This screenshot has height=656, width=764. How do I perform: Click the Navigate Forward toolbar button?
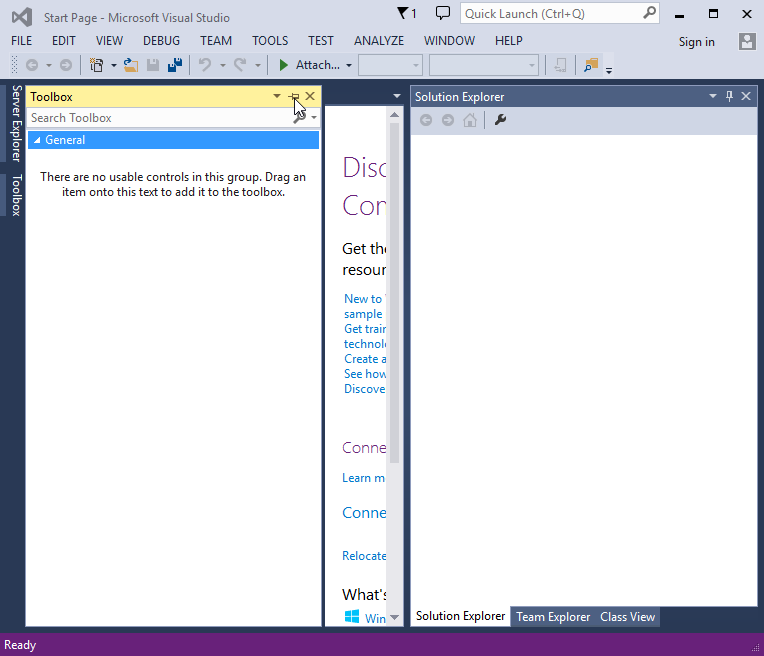[x=66, y=65]
